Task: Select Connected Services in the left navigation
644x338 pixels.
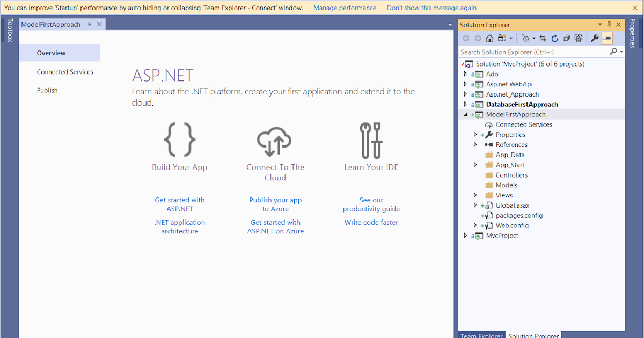Action: [x=64, y=72]
